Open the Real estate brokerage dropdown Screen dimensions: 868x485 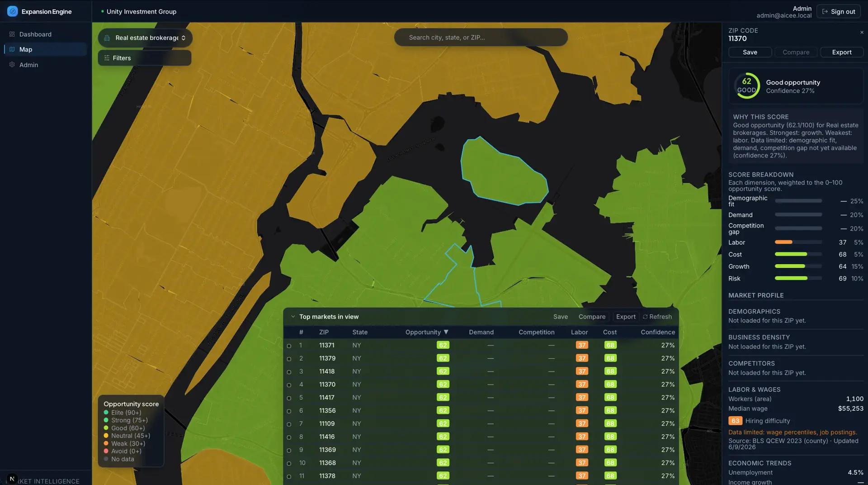tap(145, 38)
